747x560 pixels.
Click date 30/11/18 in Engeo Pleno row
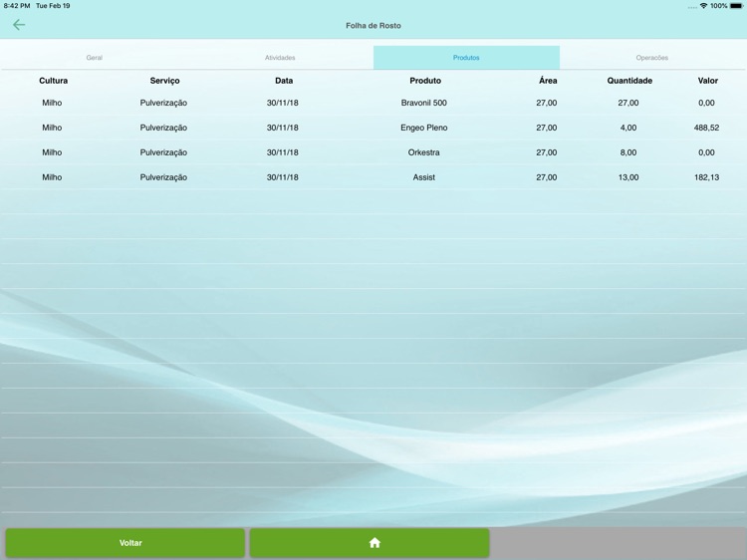click(x=283, y=128)
